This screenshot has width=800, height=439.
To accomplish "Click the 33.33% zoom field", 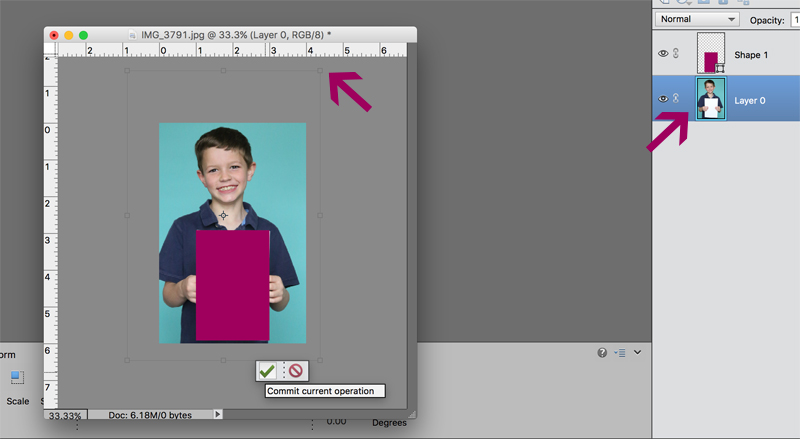I will pos(65,415).
